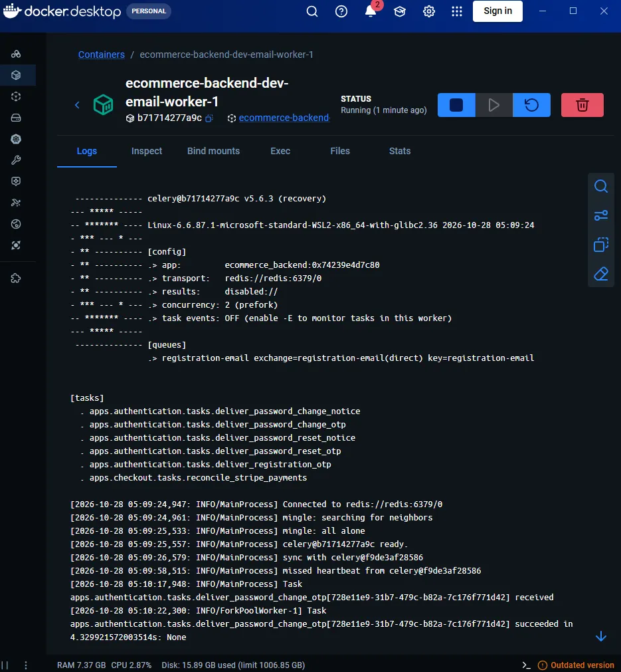
Task: Open the Containers view in sidebar
Action: [16, 75]
